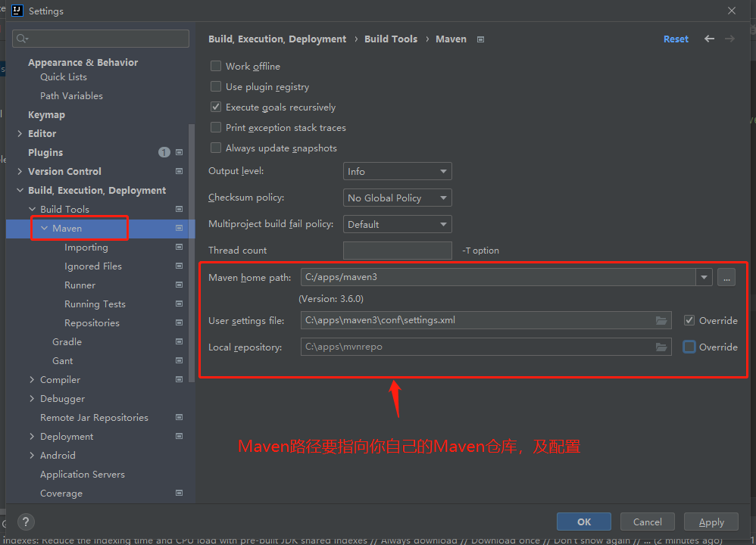
Task: Click the project-level icon beside Plugins
Action: (179, 152)
